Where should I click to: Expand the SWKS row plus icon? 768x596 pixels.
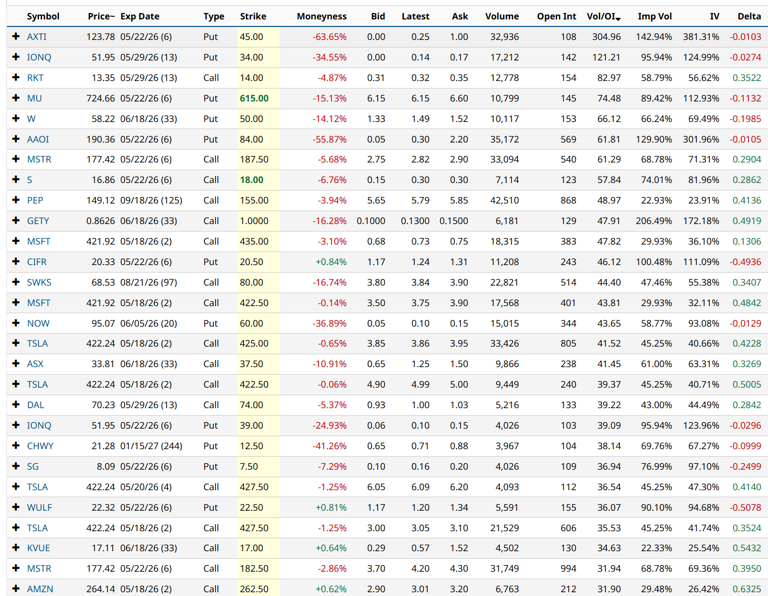click(x=16, y=282)
